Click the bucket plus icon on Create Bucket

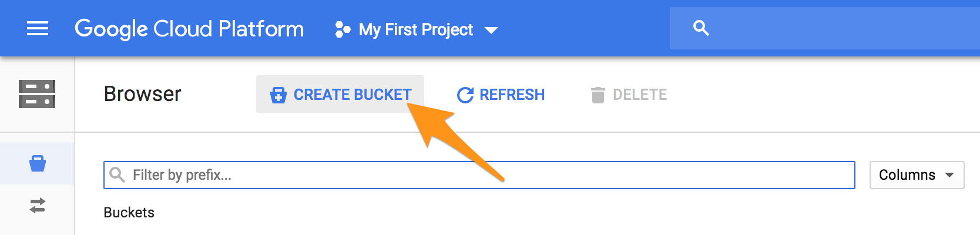(278, 95)
